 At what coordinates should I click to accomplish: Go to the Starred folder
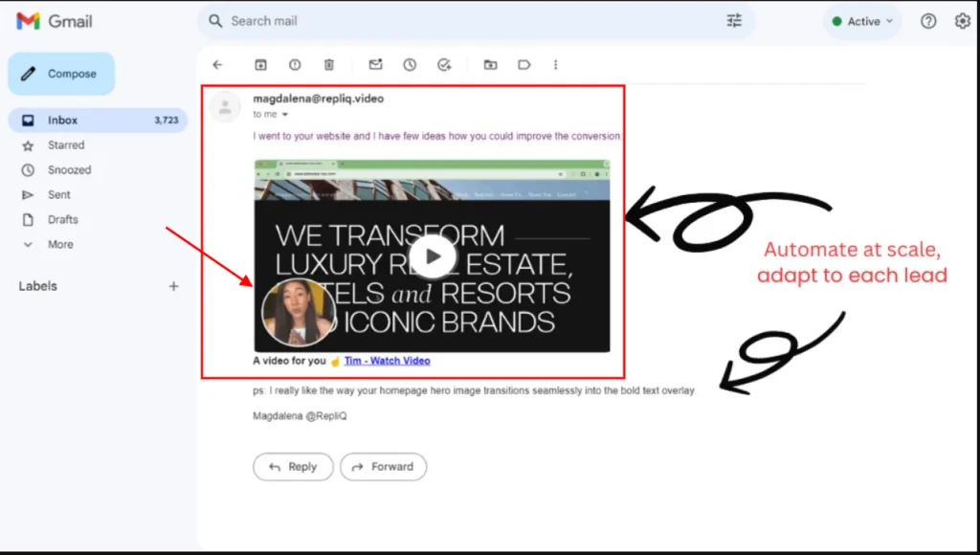[66, 145]
